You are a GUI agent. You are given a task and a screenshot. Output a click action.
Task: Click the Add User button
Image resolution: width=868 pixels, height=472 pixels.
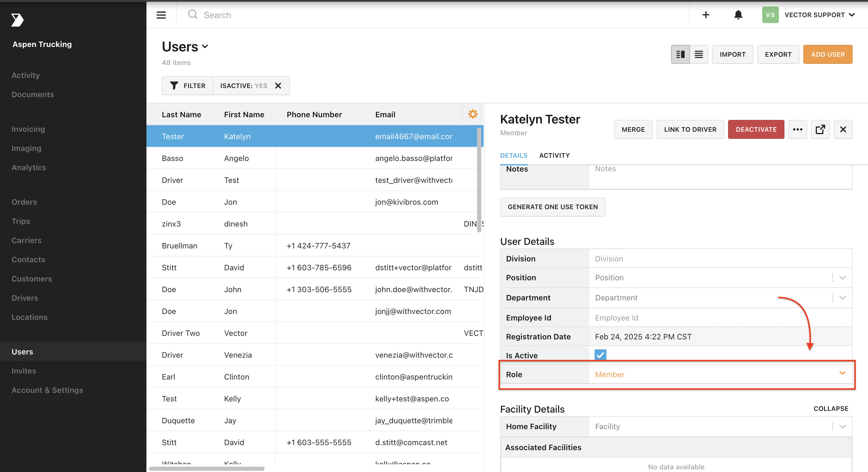click(827, 54)
